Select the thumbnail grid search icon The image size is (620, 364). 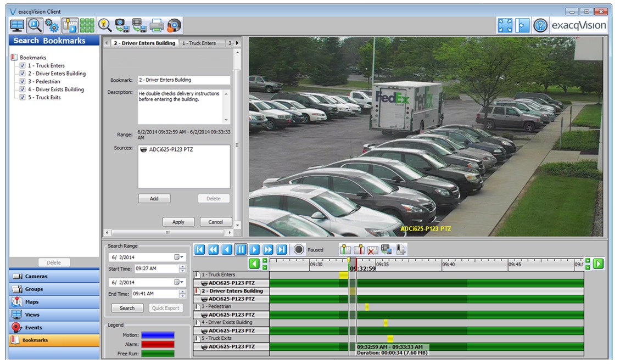(87, 26)
